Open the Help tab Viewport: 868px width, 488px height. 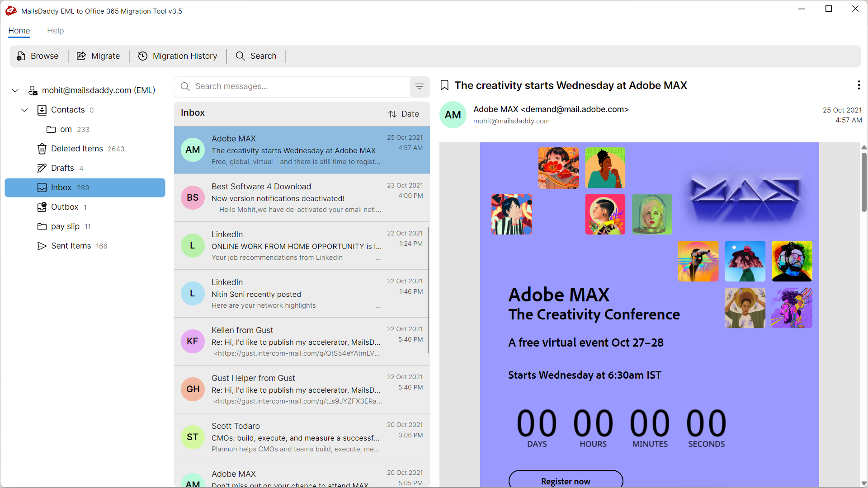tap(55, 31)
